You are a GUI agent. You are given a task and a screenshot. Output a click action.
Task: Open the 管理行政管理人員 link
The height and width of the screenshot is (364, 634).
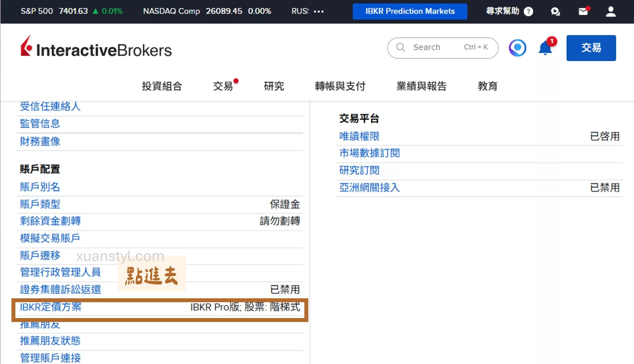pyautogui.click(x=60, y=272)
